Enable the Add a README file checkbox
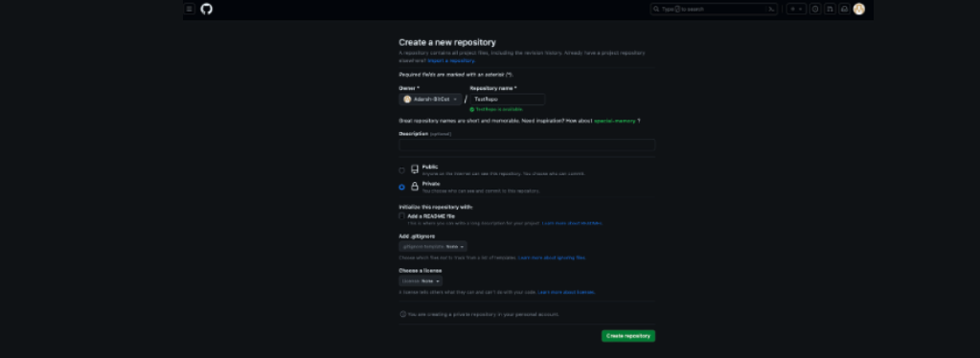Screen dimensions: 980x358 (x=402, y=216)
